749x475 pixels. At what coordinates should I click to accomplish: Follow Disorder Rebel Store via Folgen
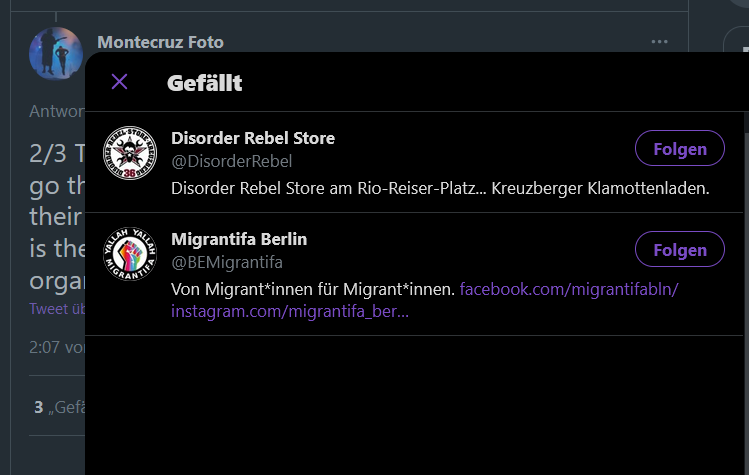point(680,148)
